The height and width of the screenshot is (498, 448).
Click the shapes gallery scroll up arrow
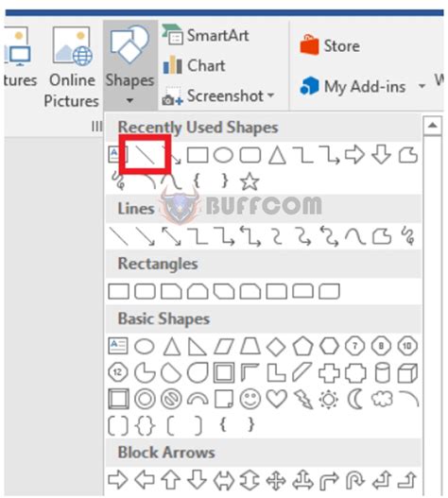(433, 126)
